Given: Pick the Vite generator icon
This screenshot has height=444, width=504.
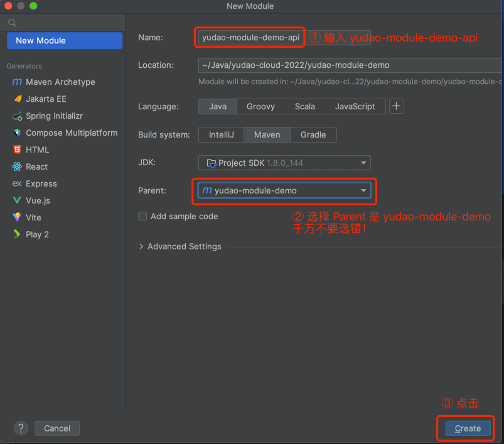Looking at the screenshot, I should pyautogui.click(x=16, y=218).
